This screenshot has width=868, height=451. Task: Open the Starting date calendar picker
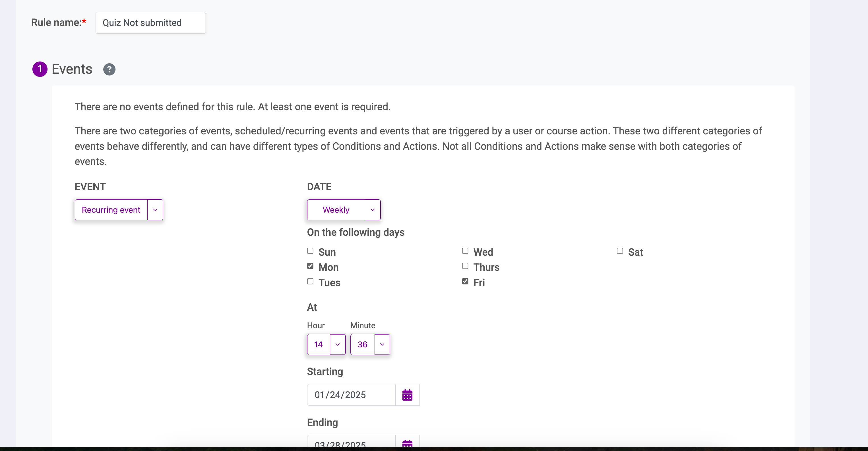point(407,395)
